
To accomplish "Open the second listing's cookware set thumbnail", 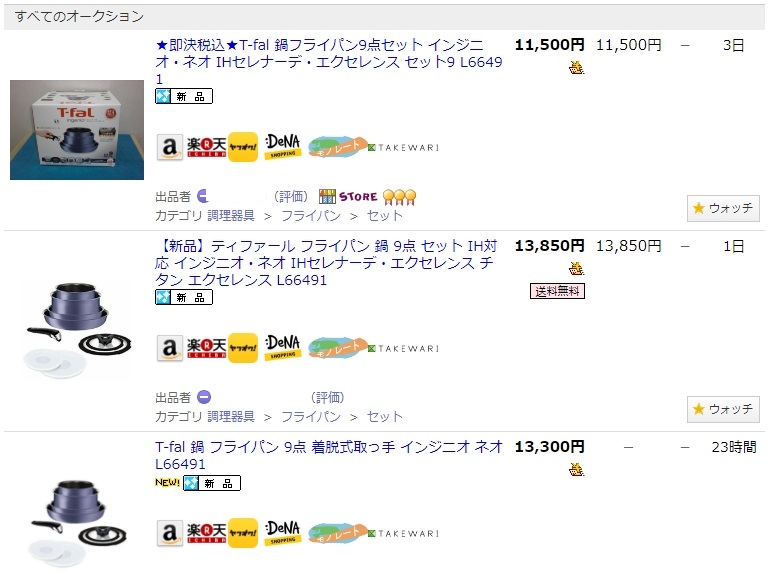I will [x=77, y=331].
